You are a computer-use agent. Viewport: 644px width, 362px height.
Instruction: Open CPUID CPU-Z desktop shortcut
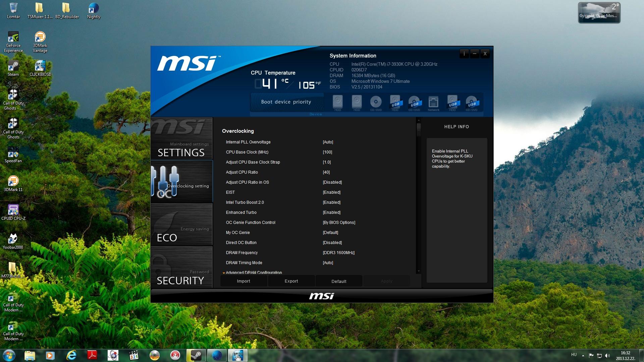(x=13, y=213)
